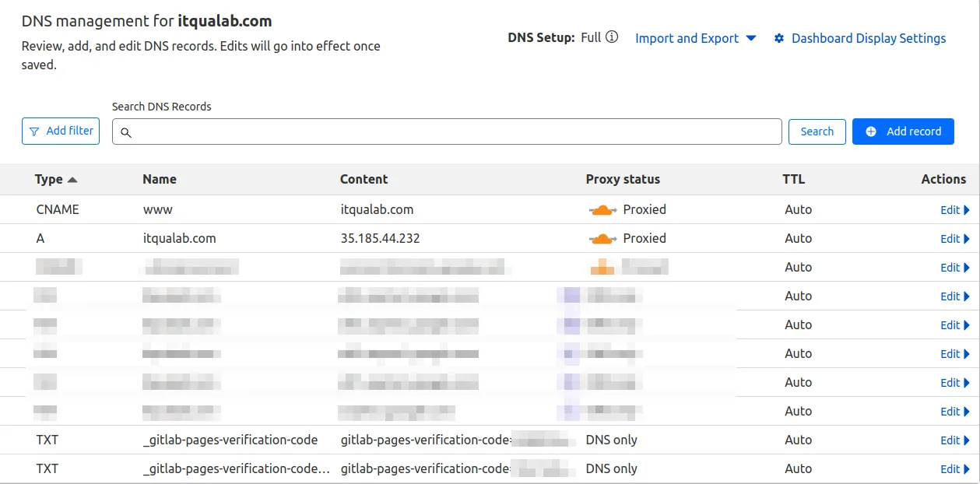The height and width of the screenshot is (484, 980).
Task: Click the Add filter button
Action: (60, 131)
